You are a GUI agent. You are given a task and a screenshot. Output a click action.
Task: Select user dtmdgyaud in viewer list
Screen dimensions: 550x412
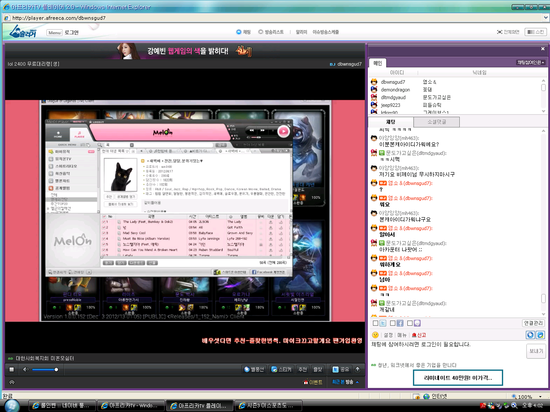(x=393, y=97)
